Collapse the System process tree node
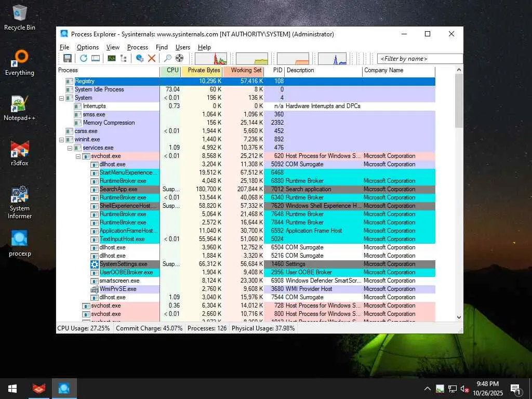Image resolution: width=532 pixels, height=399 pixels. [61, 98]
